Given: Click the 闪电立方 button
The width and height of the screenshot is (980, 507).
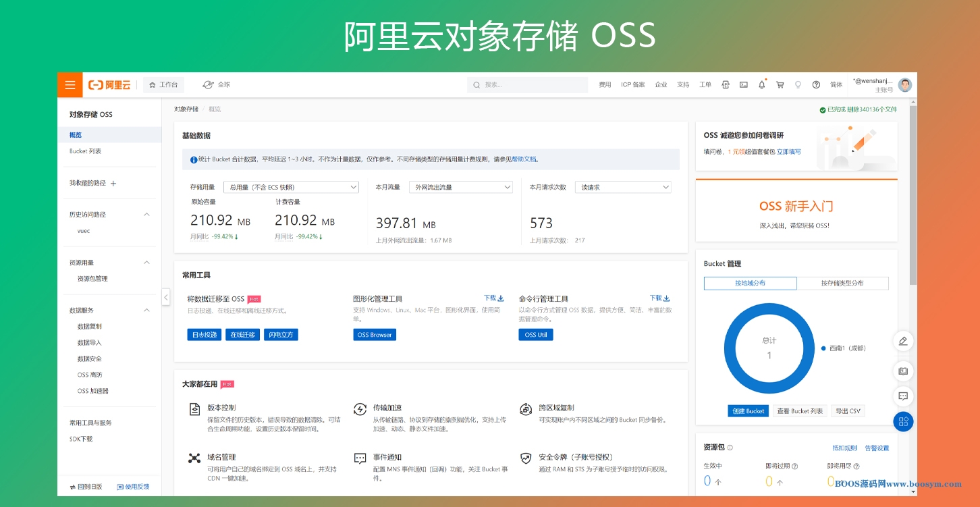Looking at the screenshot, I should (281, 335).
